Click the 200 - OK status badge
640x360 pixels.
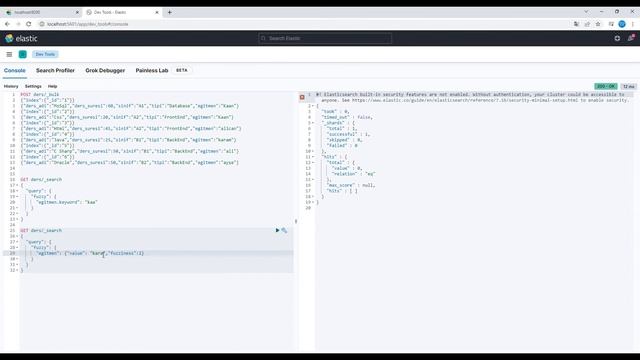coord(606,87)
